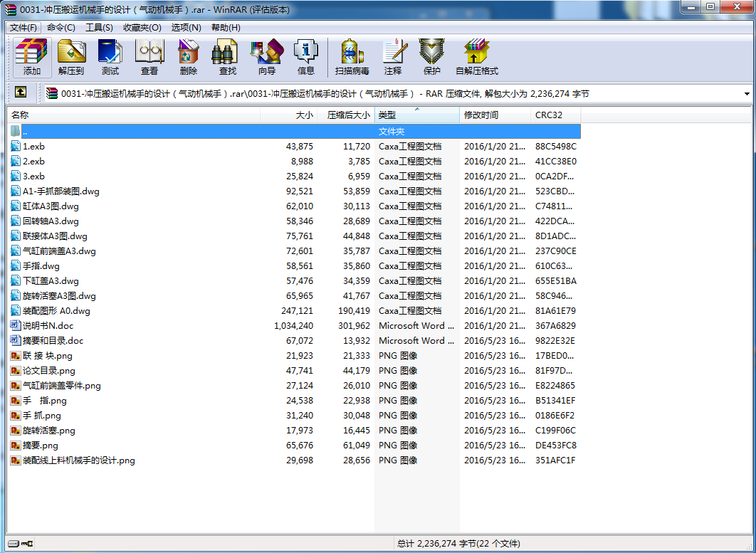Image resolution: width=756 pixels, height=553 pixels.
Task: Show archive 信息 (Info) icon
Action: (x=306, y=57)
